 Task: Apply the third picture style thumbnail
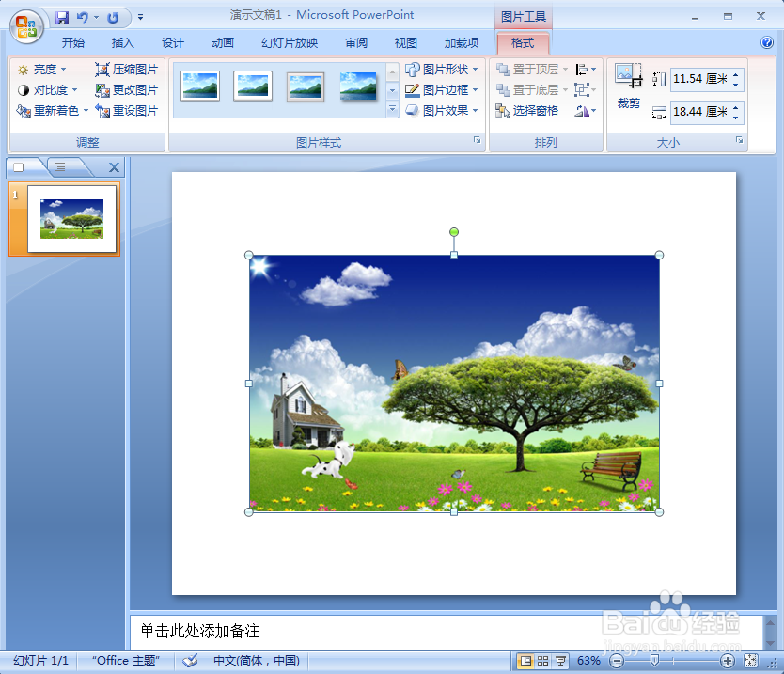pos(306,86)
